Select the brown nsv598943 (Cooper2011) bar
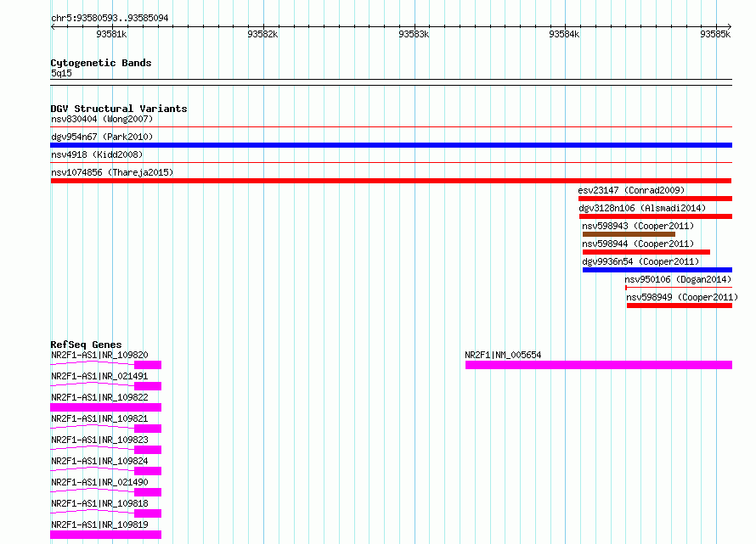The height and width of the screenshot is (544, 756). tap(629, 234)
